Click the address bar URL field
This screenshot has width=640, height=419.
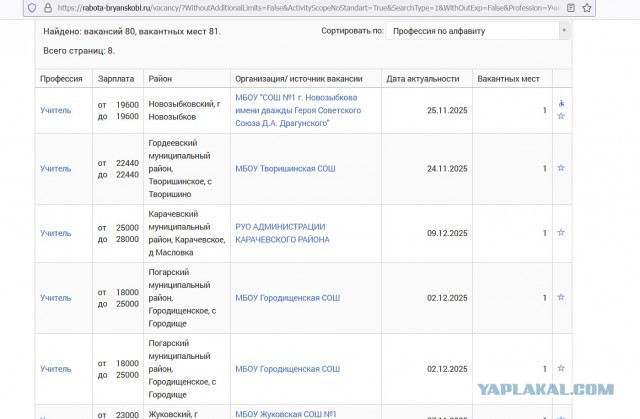[309, 8]
